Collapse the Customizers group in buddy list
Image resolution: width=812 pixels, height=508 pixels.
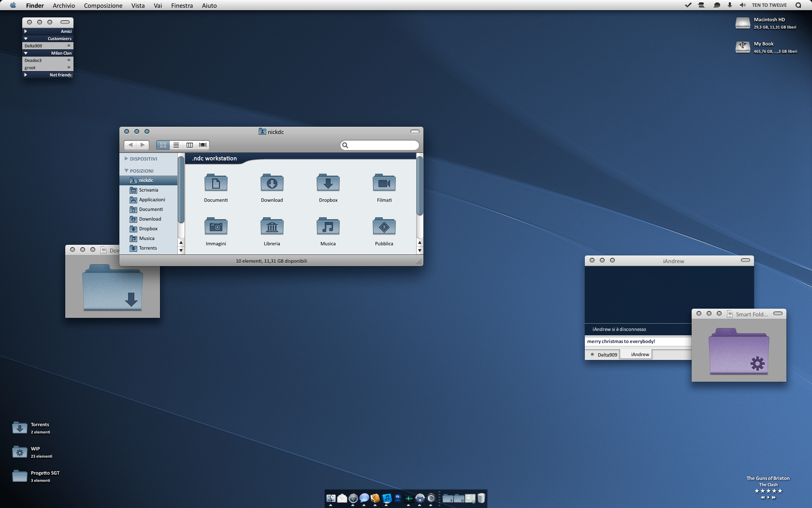coord(26,39)
